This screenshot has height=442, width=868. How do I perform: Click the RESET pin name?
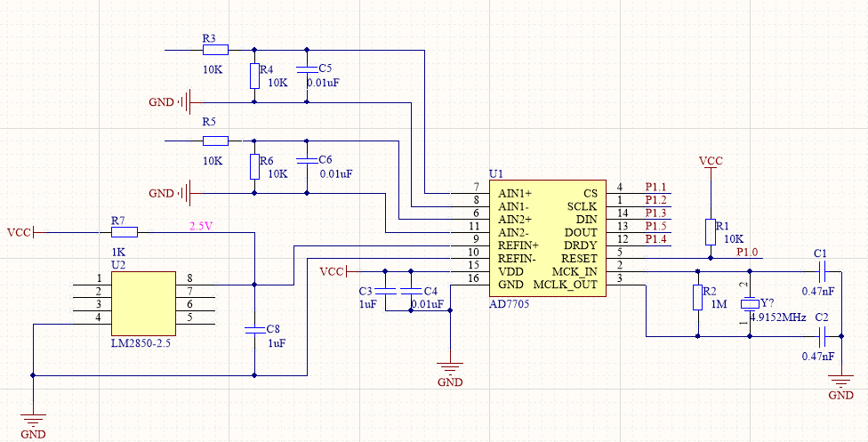[x=580, y=259]
